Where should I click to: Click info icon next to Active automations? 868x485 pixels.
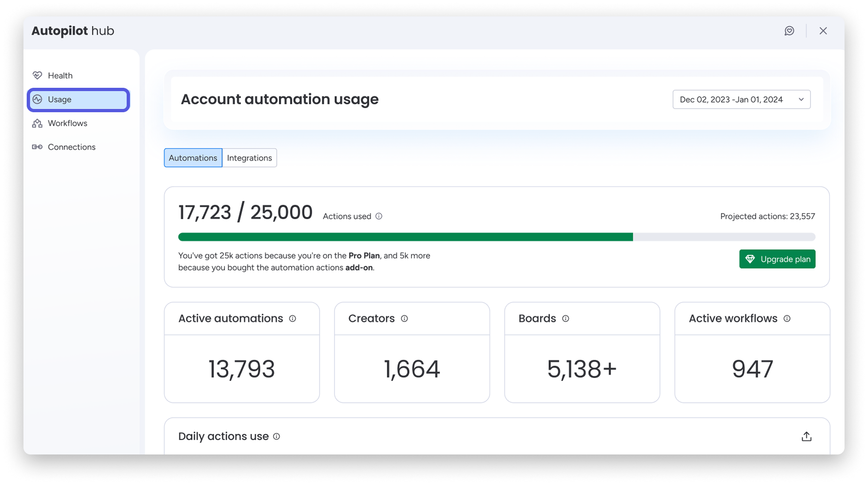(292, 319)
